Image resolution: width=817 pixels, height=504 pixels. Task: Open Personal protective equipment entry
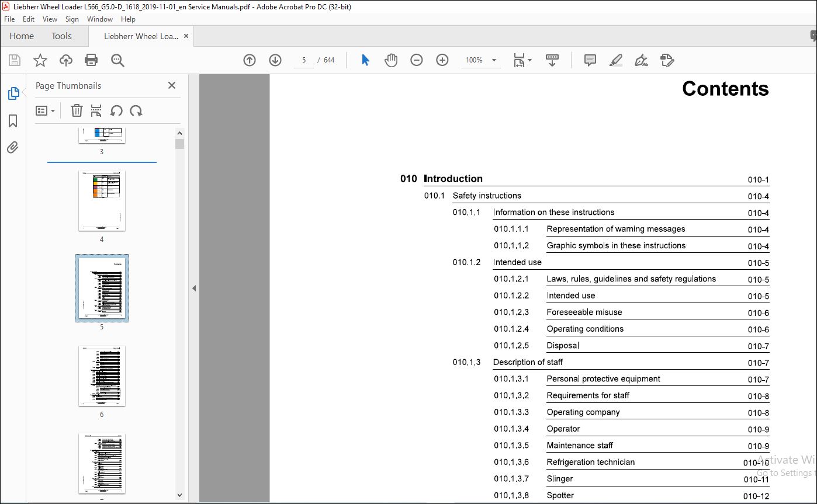tap(604, 378)
